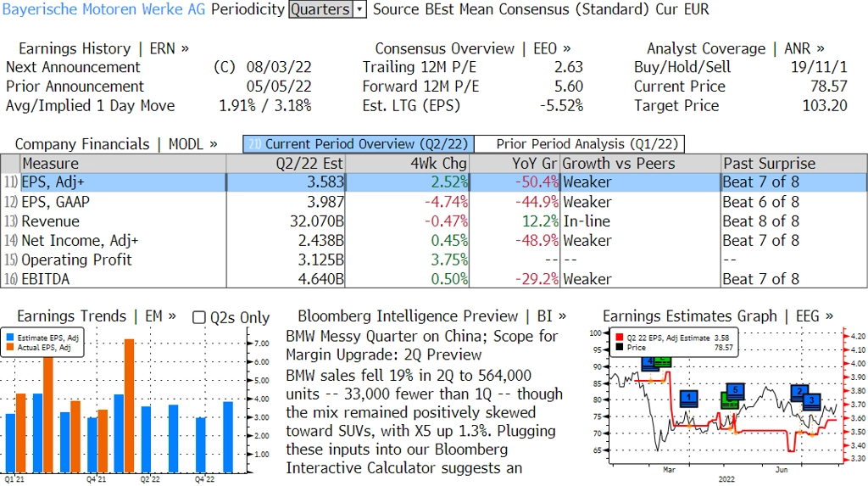Click the Estimate EPS, Adj blue legend swatch

click(10, 338)
